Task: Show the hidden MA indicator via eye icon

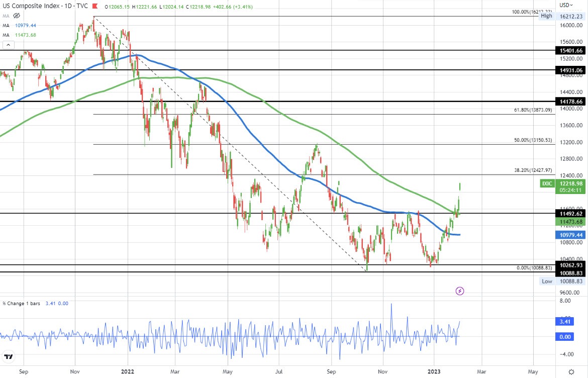Action: [17, 16]
